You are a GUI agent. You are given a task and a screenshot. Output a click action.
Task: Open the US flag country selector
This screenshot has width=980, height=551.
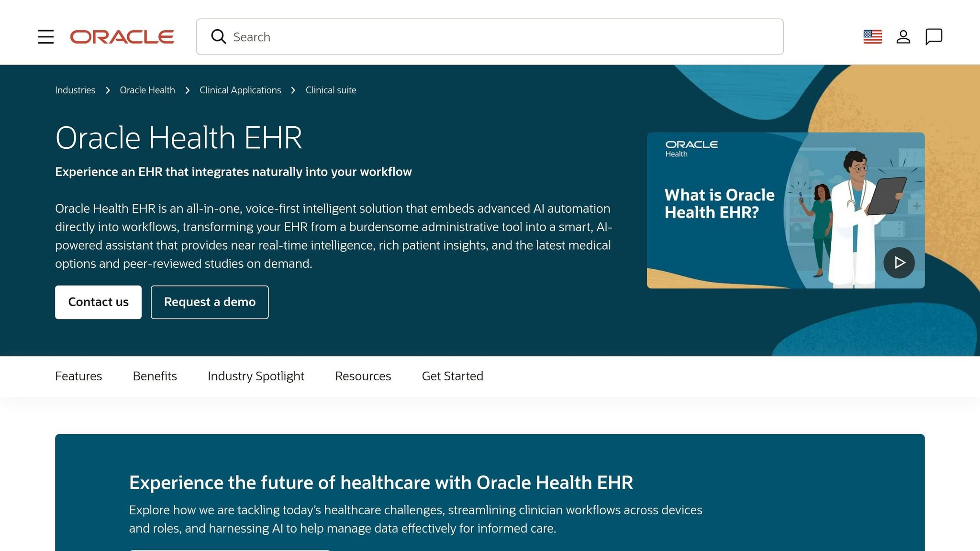click(x=872, y=37)
